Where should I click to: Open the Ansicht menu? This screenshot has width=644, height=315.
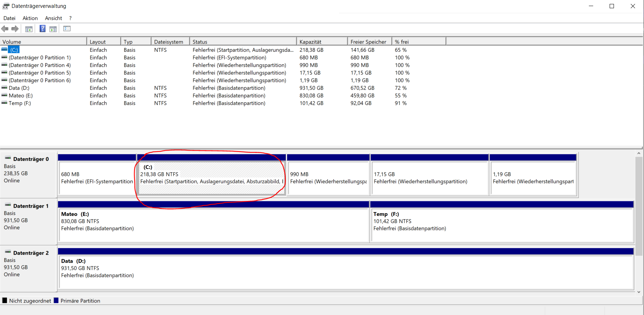click(x=53, y=18)
